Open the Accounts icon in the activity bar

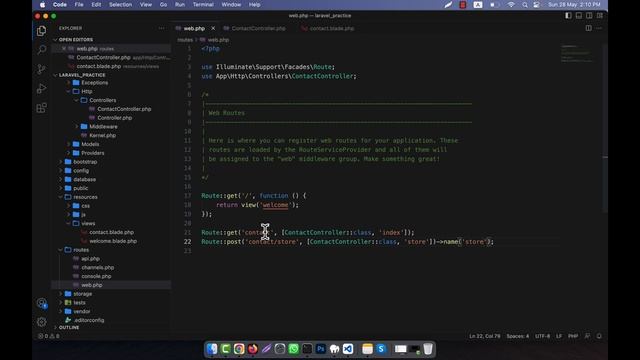pyautogui.click(x=42, y=303)
